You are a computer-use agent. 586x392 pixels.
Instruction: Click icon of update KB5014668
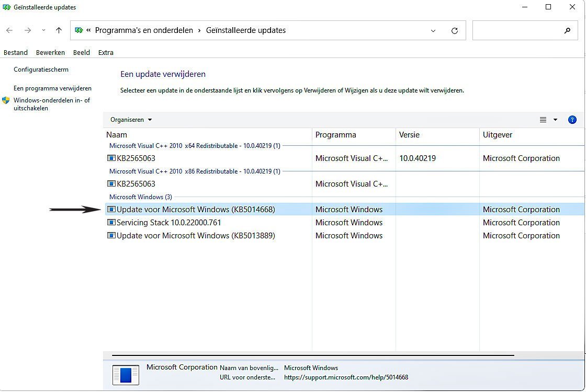111,210
